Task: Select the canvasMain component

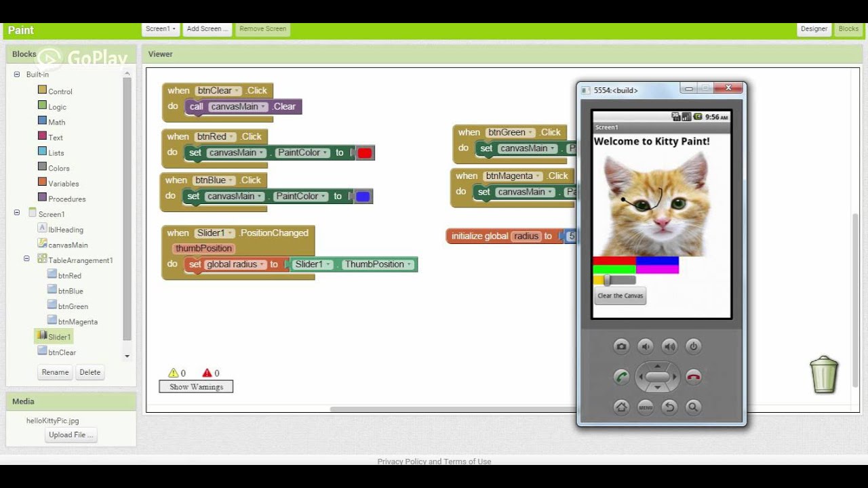Action: [x=63, y=245]
